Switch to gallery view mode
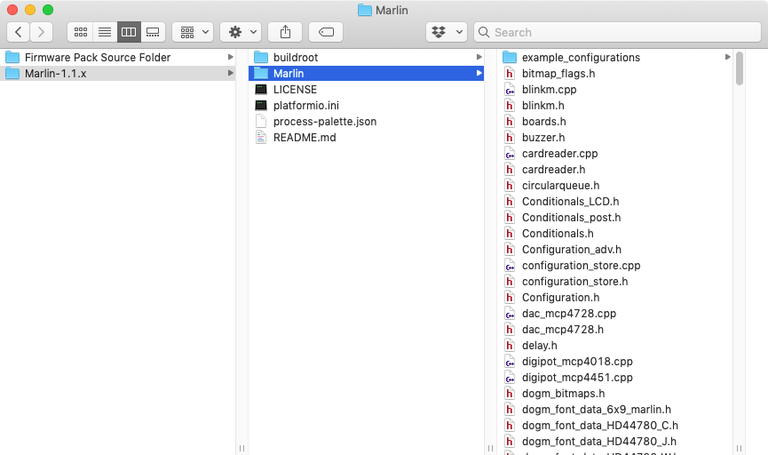This screenshot has width=768, height=455. [x=152, y=32]
